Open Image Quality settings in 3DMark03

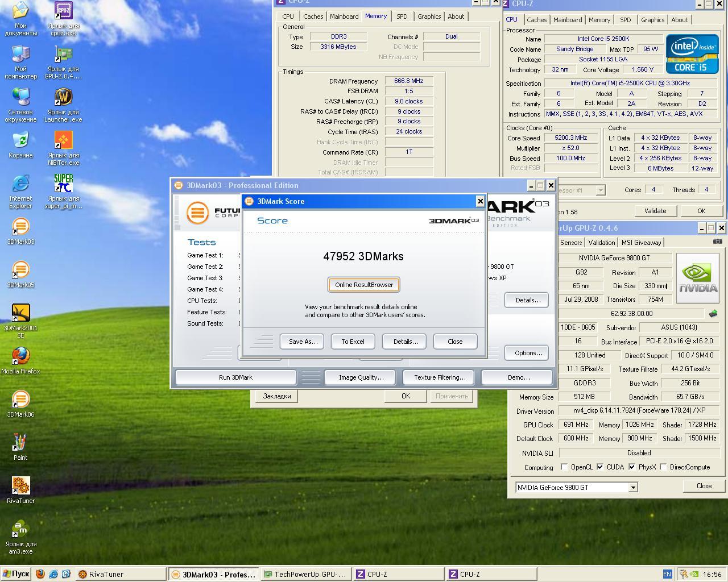coord(361,377)
